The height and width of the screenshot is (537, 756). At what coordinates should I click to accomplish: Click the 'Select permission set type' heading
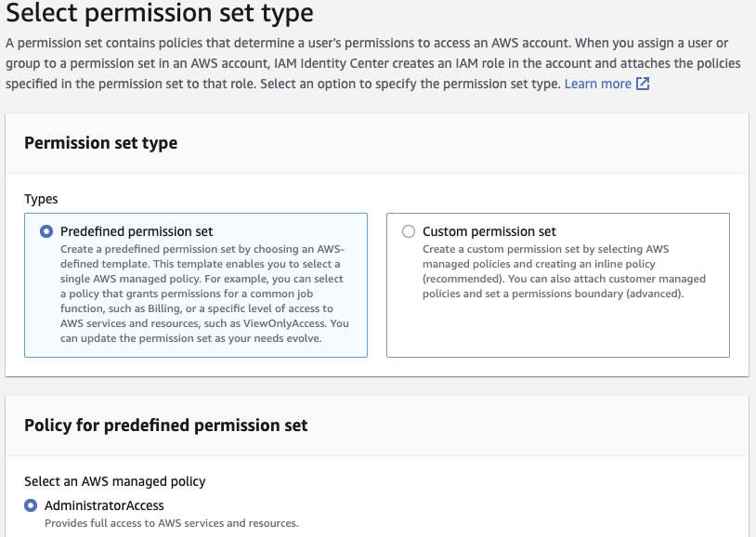(x=160, y=13)
